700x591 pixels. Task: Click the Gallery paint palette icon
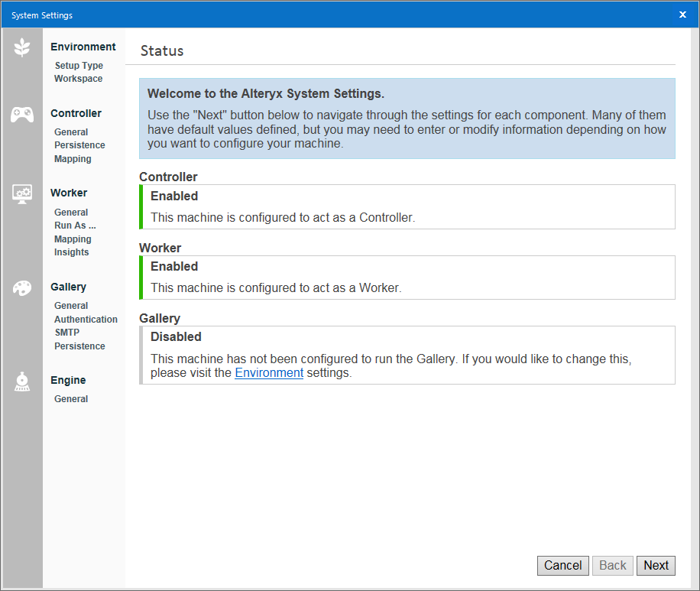(22, 288)
